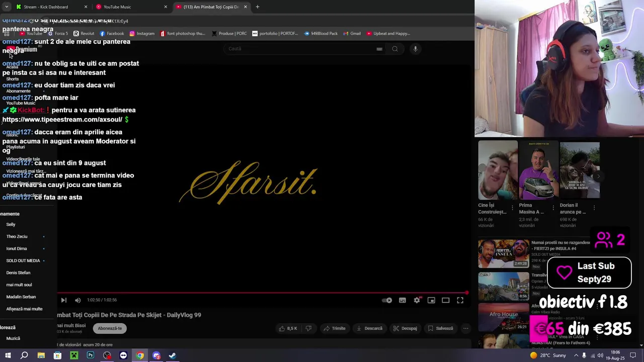Subscribe using the Abonează-te button
Image resolution: width=644 pixels, height=362 pixels.
[110, 328]
